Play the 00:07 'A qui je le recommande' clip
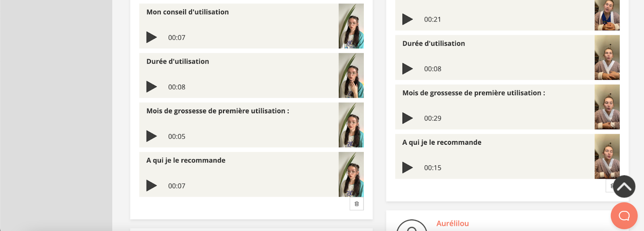 pyautogui.click(x=151, y=186)
